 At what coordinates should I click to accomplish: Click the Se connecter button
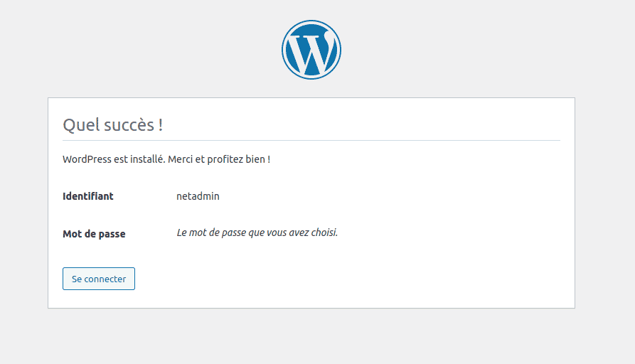99,279
